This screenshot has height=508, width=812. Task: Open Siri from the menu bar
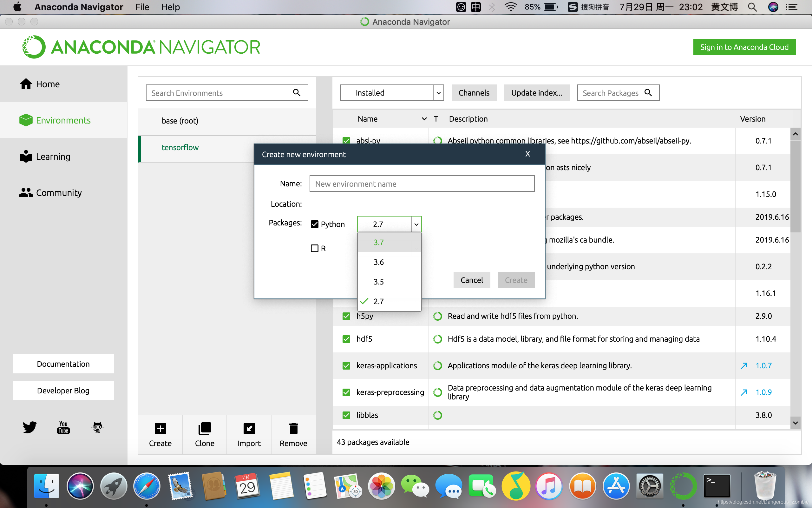pyautogui.click(x=773, y=7)
